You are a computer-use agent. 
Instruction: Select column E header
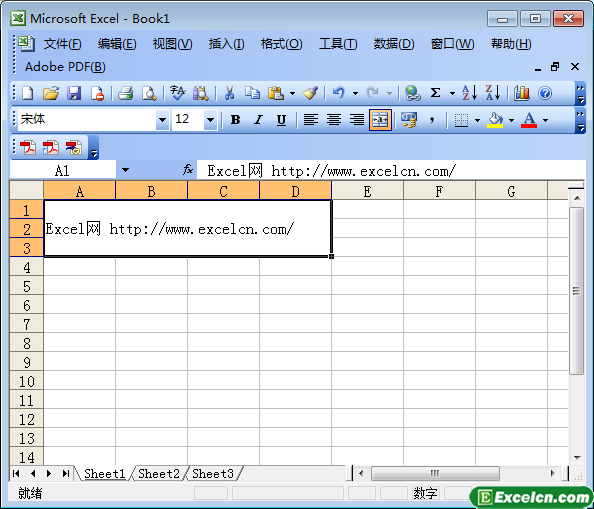pyautogui.click(x=367, y=190)
